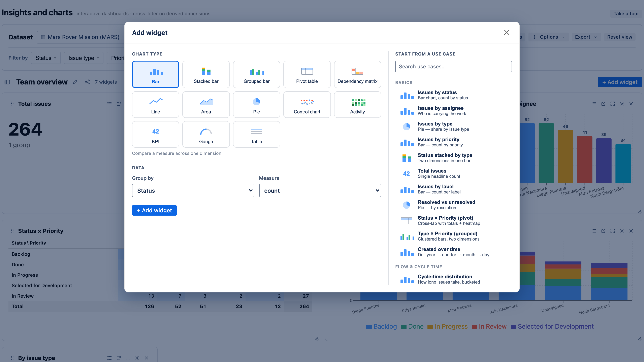Viewport: 644px width, 362px height.
Task: Pick the Pivot table chart type
Action: point(307,74)
